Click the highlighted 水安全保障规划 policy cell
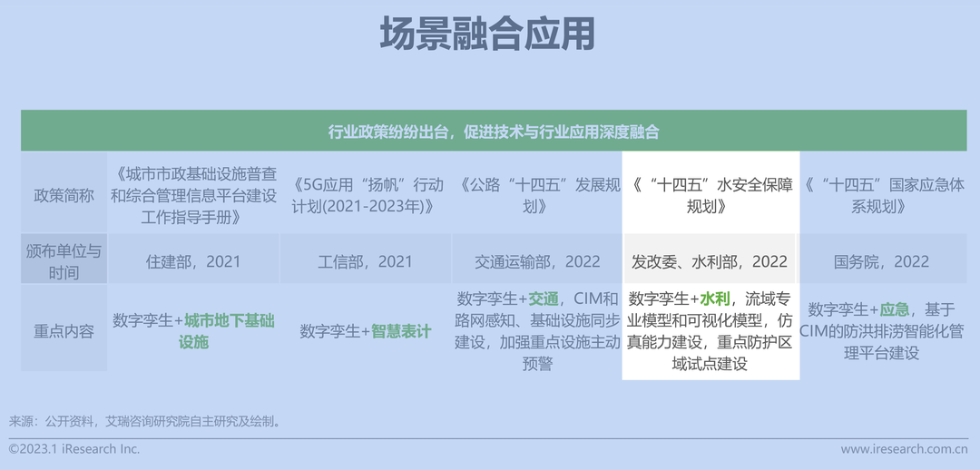This screenshot has width=980, height=470. pyautogui.click(x=710, y=195)
